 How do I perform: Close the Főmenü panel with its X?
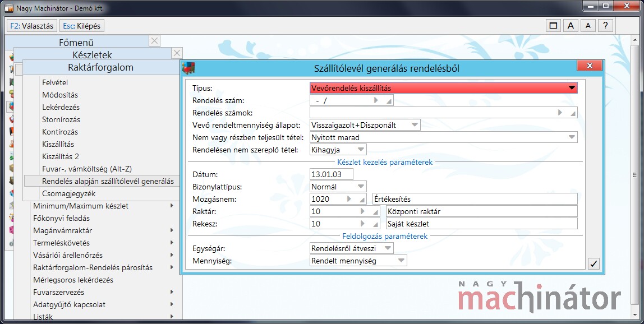[x=154, y=41]
